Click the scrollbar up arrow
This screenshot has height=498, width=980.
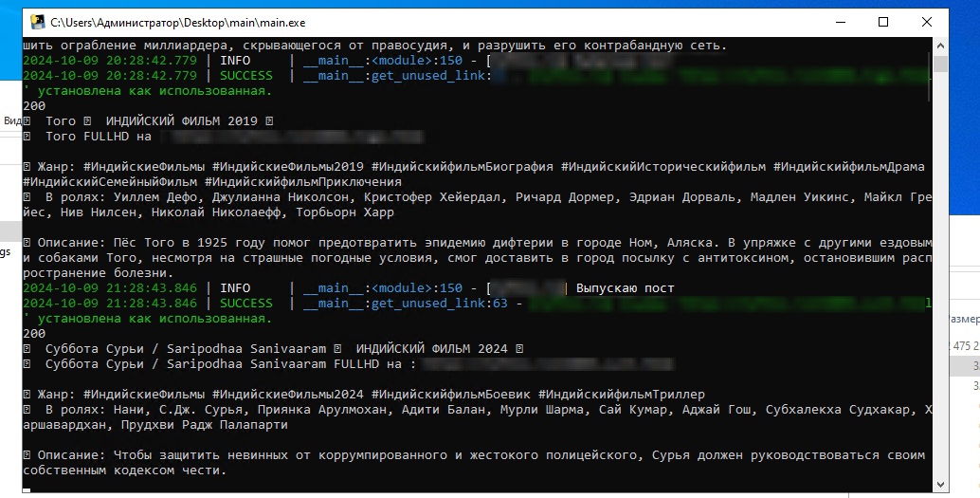(940, 46)
